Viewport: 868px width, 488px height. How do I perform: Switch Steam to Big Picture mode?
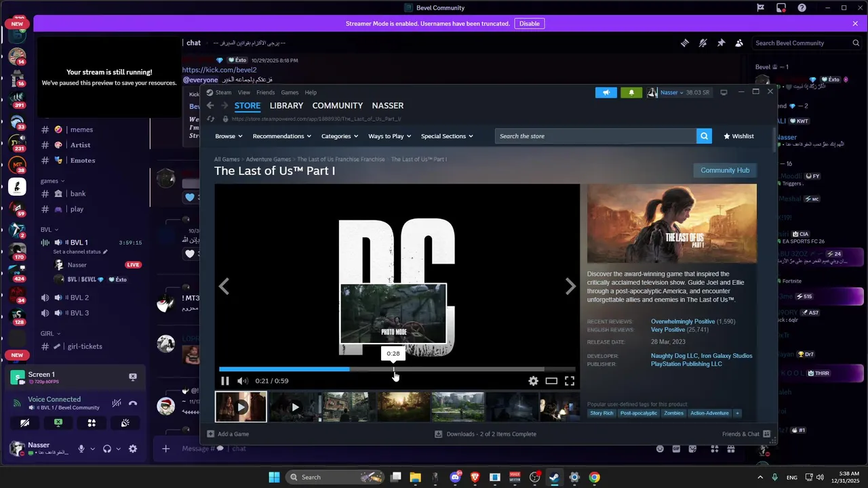(x=724, y=92)
